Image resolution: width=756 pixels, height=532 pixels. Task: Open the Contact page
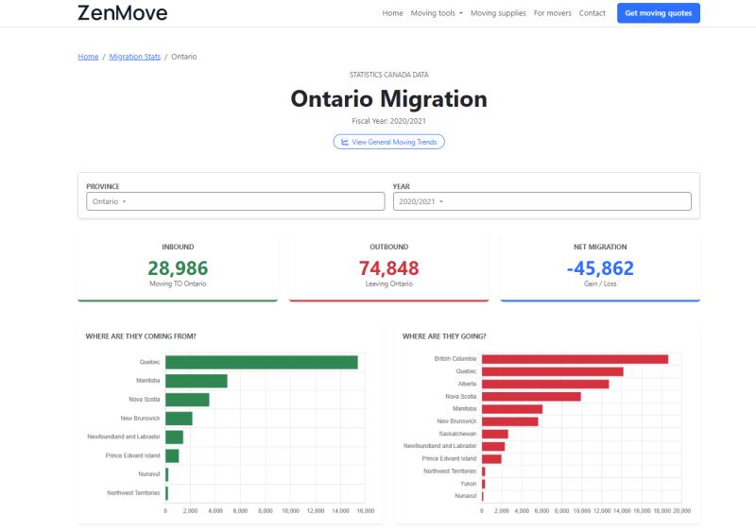coord(593,13)
